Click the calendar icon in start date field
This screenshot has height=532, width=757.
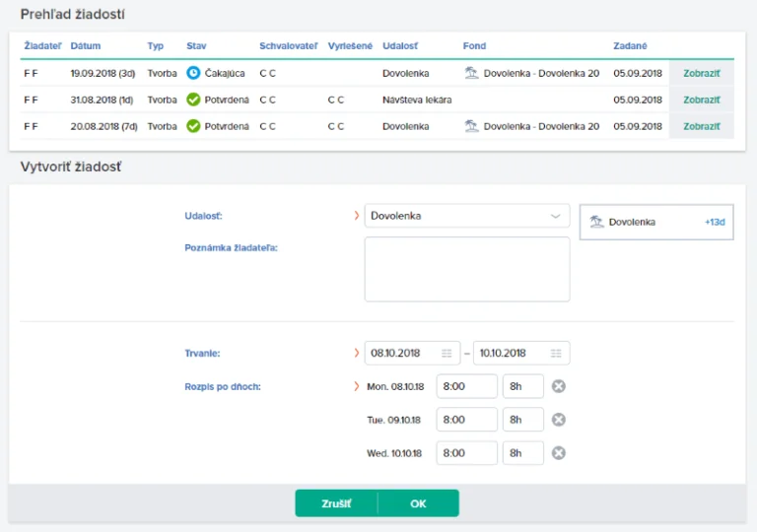click(447, 354)
